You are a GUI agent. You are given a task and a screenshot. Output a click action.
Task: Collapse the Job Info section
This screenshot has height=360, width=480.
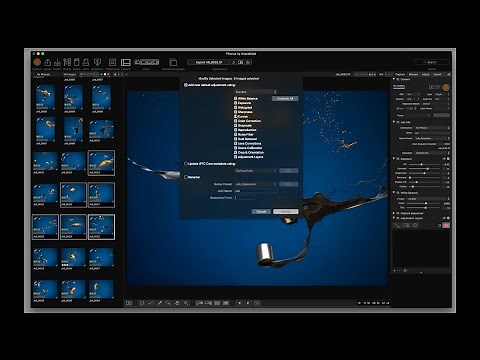pos(394,122)
